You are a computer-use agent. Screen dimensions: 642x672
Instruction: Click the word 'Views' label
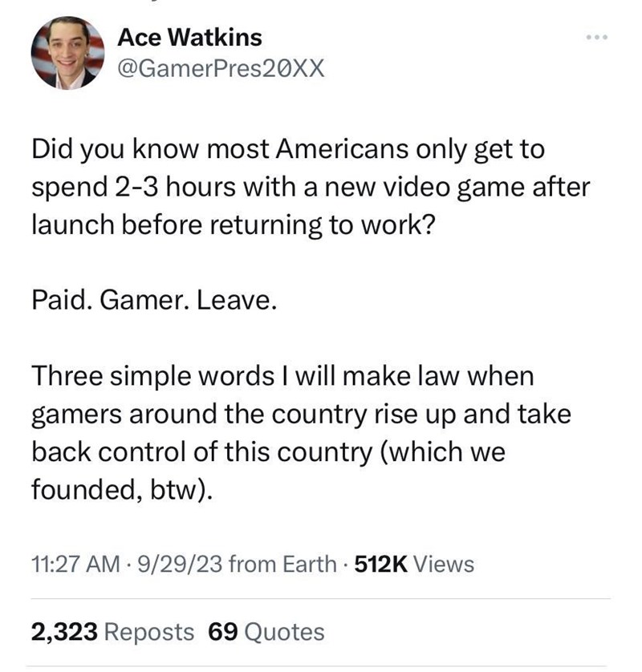click(x=444, y=564)
